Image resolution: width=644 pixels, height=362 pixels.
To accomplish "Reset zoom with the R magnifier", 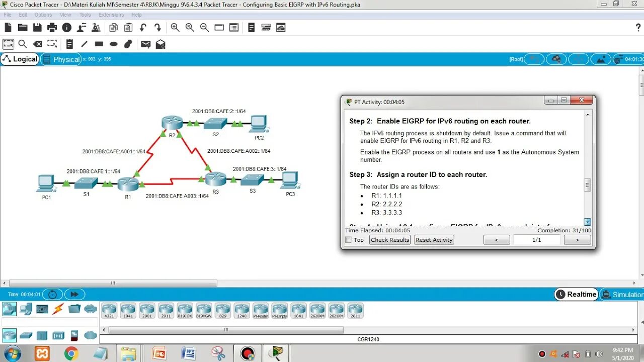I will (x=190, y=28).
